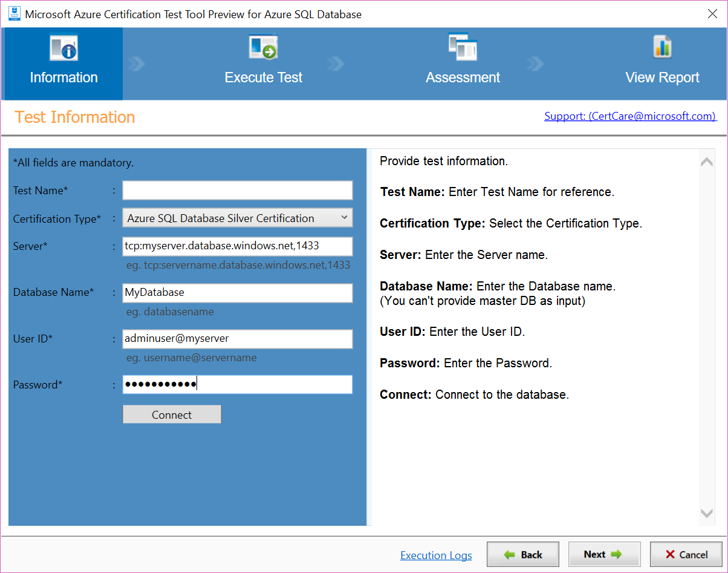Image resolution: width=728 pixels, height=573 pixels.
Task: Click the app icon in title bar
Action: [x=15, y=14]
